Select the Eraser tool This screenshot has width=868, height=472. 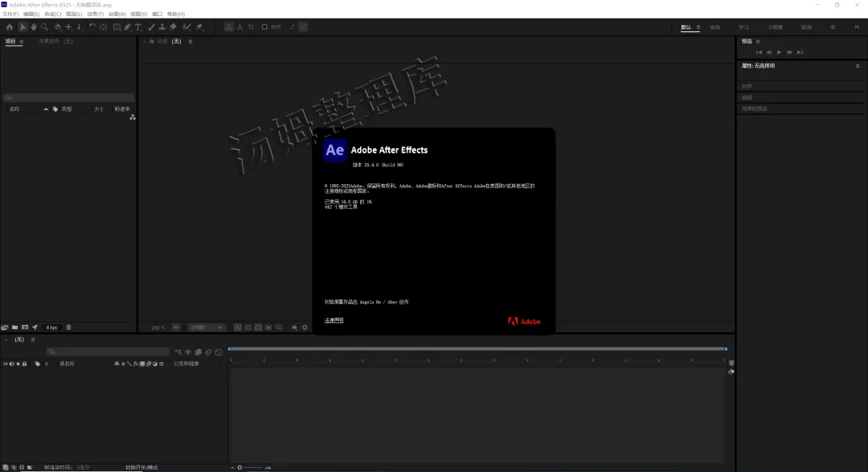pyautogui.click(x=173, y=27)
